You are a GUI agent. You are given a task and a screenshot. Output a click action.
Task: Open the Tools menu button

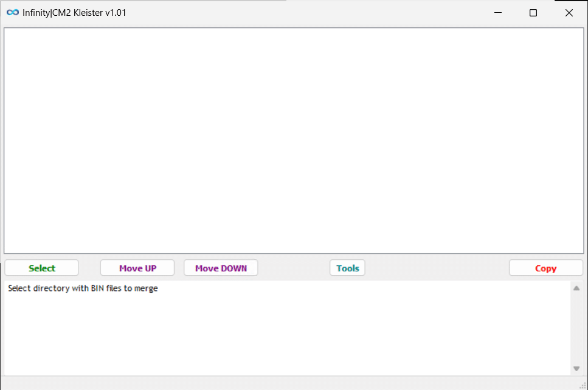click(347, 268)
